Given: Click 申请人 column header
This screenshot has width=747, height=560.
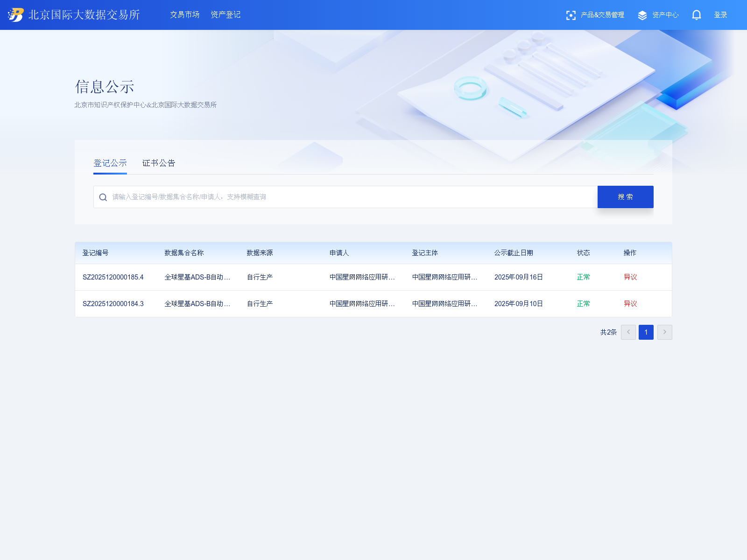Looking at the screenshot, I should 339,253.
